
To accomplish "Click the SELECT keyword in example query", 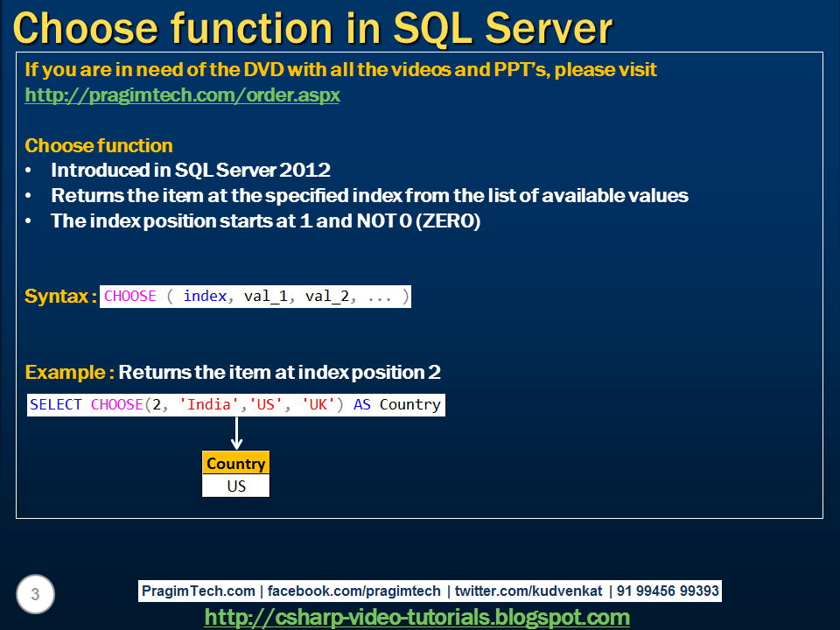I will 57,404.
